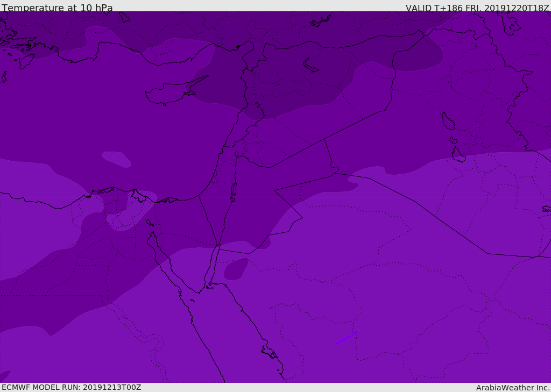
Task: Click the 'Temperature at 10 hPa' title
Action: point(57,8)
